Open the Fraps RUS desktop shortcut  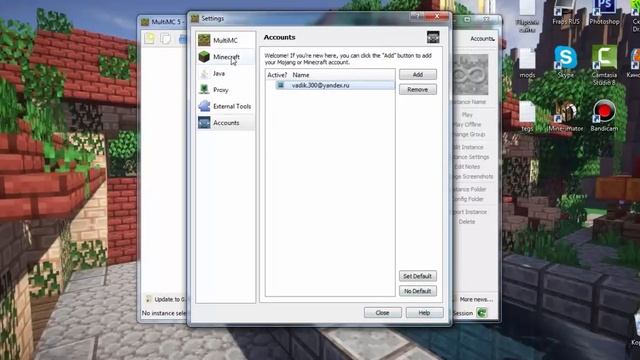pyautogui.click(x=566, y=12)
